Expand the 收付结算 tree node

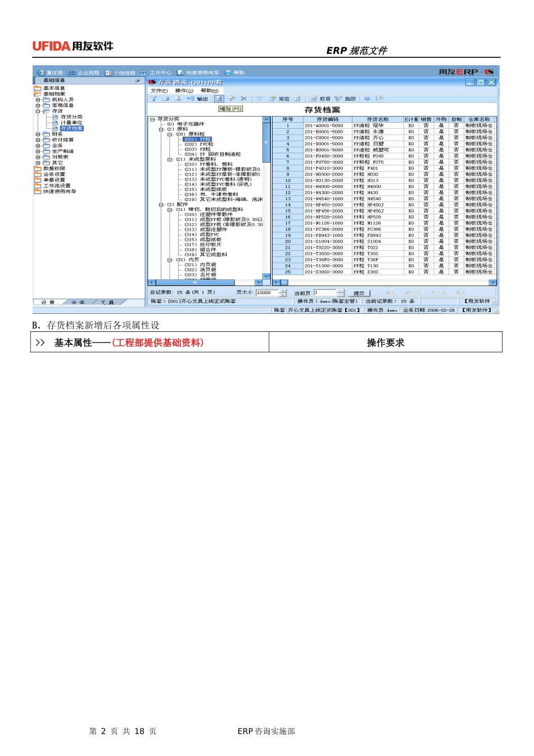coord(38,139)
